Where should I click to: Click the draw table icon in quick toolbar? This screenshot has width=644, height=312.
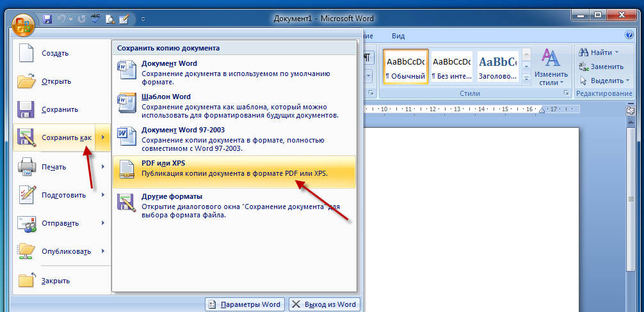pyautogui.click(x=124, y=19)
